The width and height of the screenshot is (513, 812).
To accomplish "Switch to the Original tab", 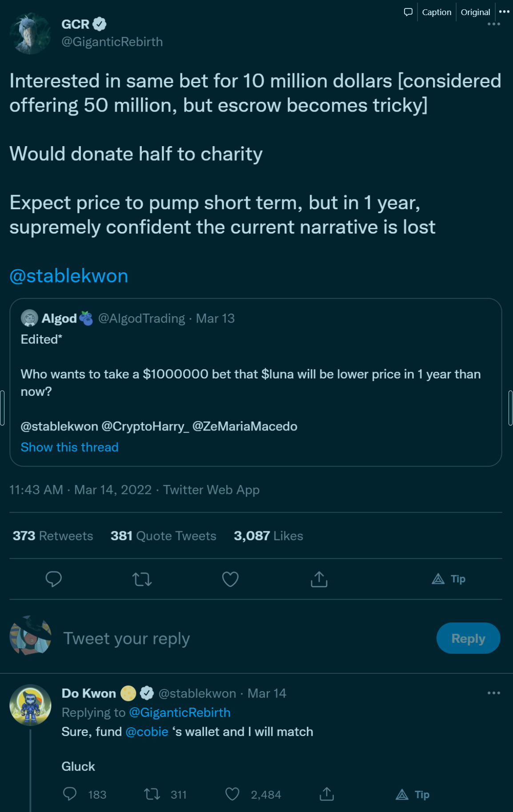I will pos(475,12).
